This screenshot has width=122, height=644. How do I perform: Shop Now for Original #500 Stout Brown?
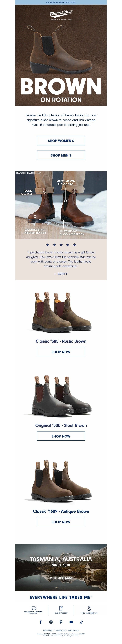click(x=61, y=436)
